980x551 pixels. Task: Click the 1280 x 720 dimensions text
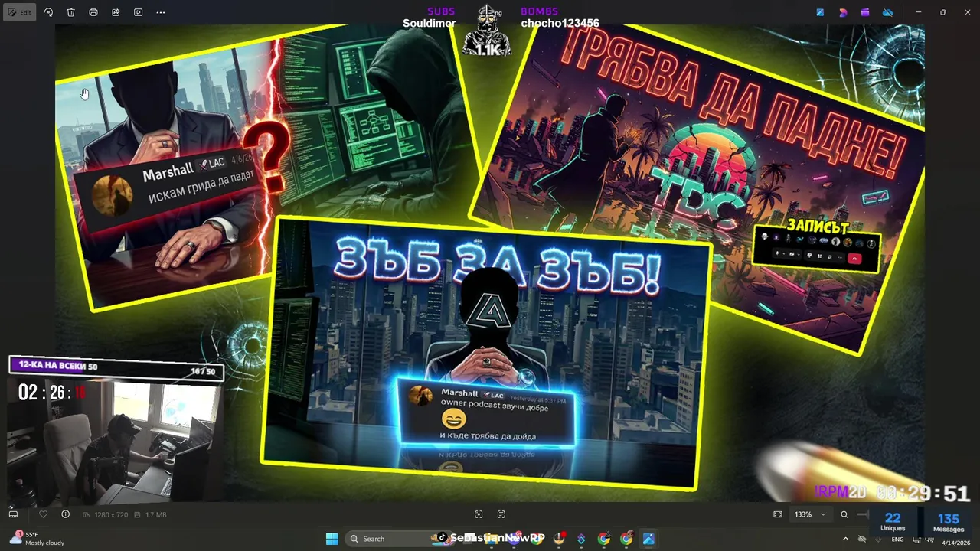(111, 515)
